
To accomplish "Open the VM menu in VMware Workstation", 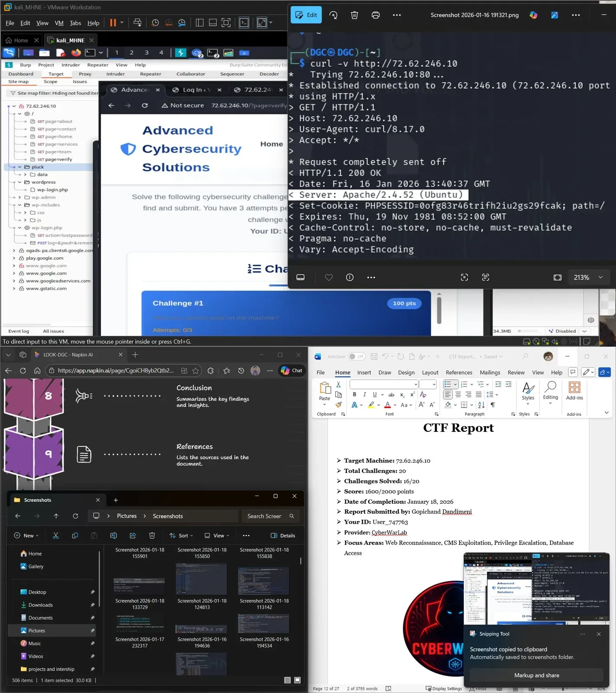I will 59,23.
